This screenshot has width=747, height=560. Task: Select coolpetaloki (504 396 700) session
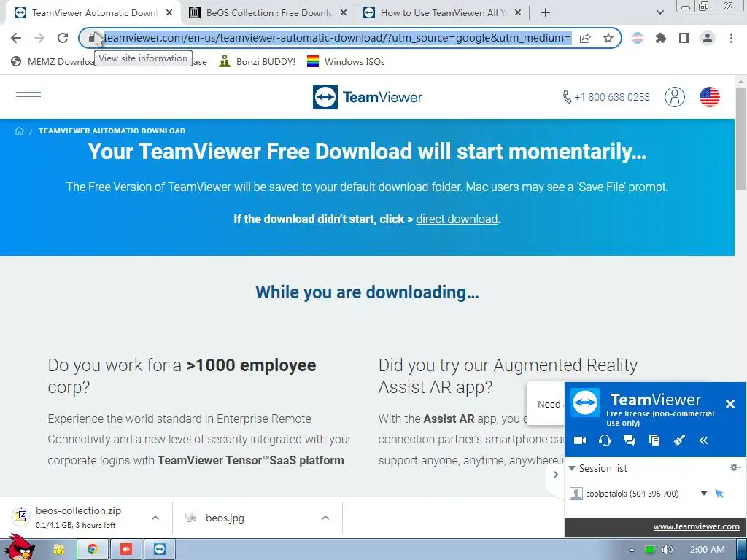[x=632, y=494]
